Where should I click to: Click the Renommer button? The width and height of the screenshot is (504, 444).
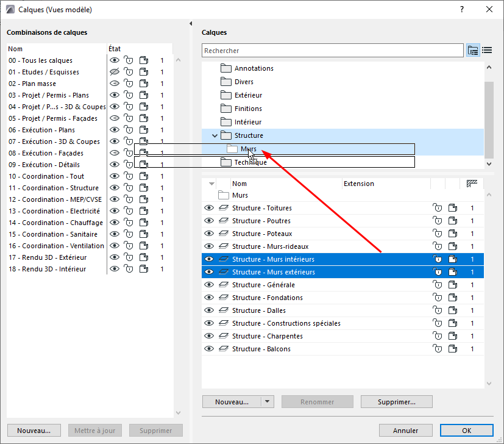(x=318, y=402)
